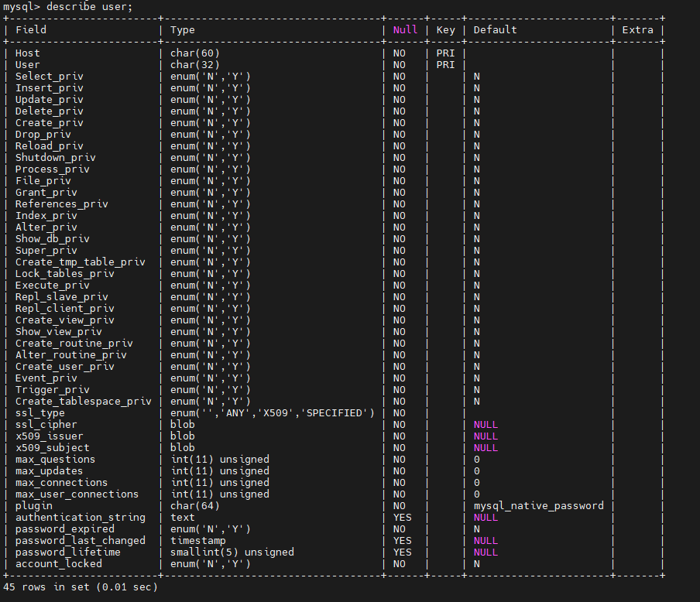Click the 'timestamp' type of password_last_changed

click(x=197, y=540)
